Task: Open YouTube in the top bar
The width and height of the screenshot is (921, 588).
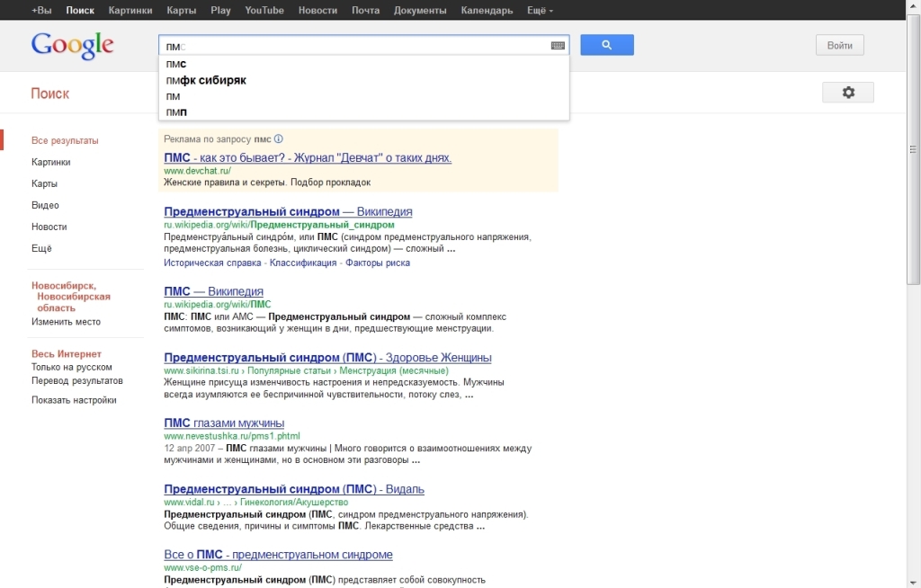Action: pos(264,10)
